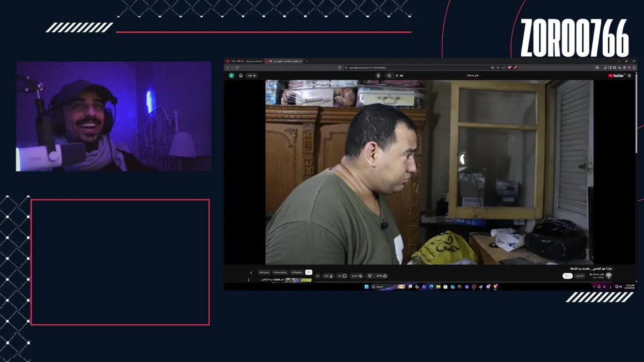Like the video with thumbs up button
Viewport: 644px width, 362px height.
(381, 276)
